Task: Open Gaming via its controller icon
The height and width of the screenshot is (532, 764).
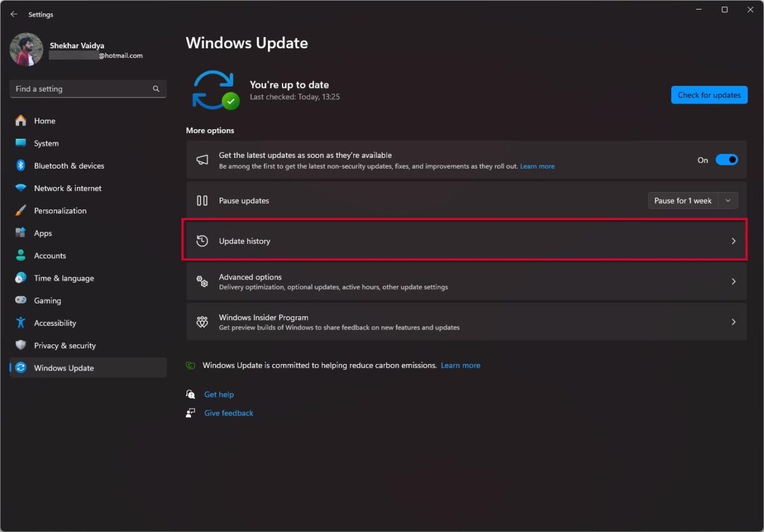Action: click(x=21, y=300)
